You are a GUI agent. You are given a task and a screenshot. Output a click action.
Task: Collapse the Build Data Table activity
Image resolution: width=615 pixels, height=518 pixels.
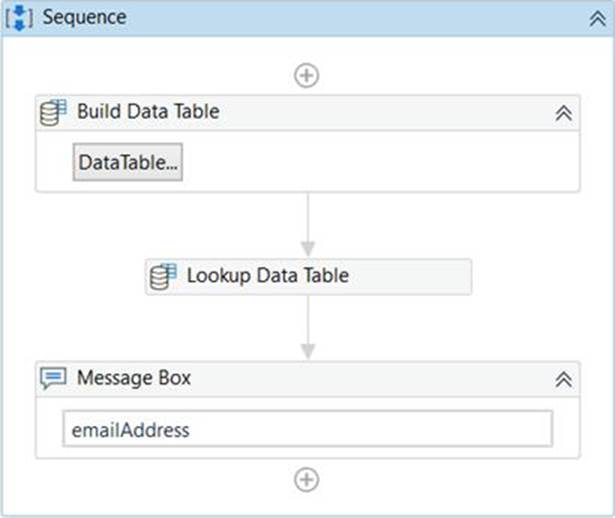pyautogui.click(x=563, y=113)
